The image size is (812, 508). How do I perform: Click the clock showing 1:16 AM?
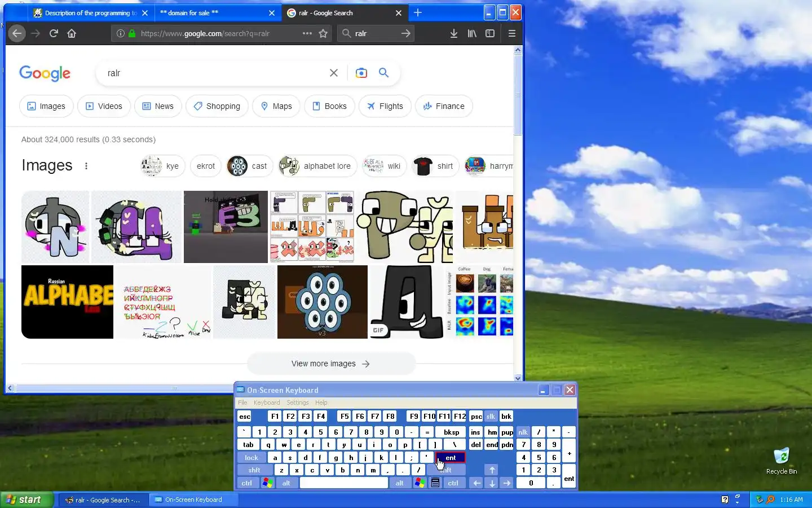(x=791, y=500)
